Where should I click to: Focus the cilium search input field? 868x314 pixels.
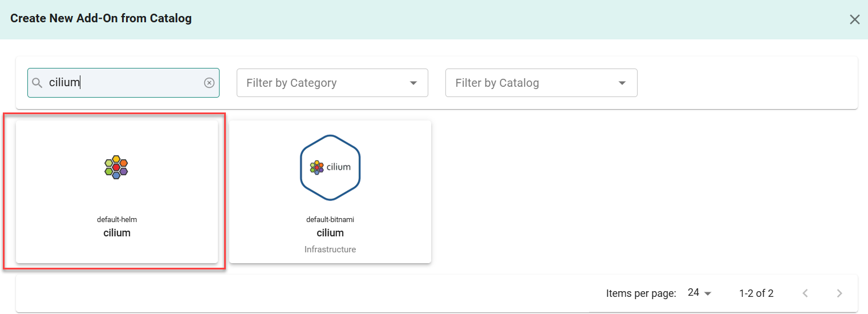[x=123, y=83]
